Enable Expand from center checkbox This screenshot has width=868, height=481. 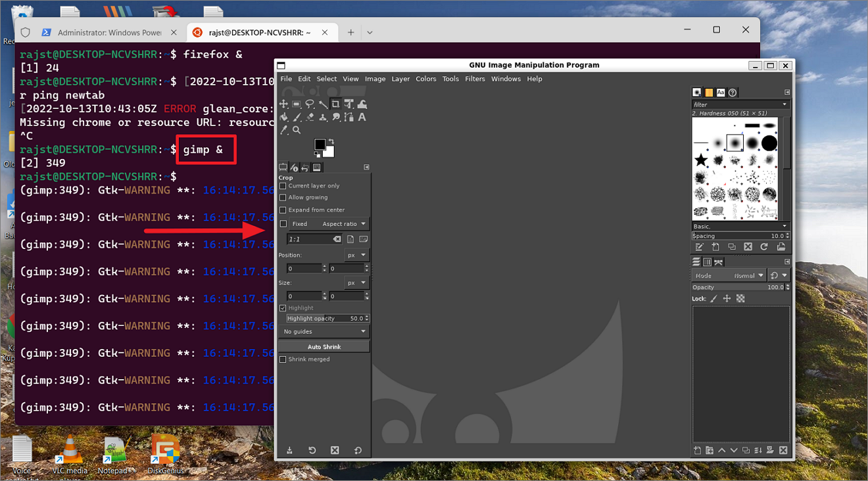pyautogui.click(x=283, y=210)
